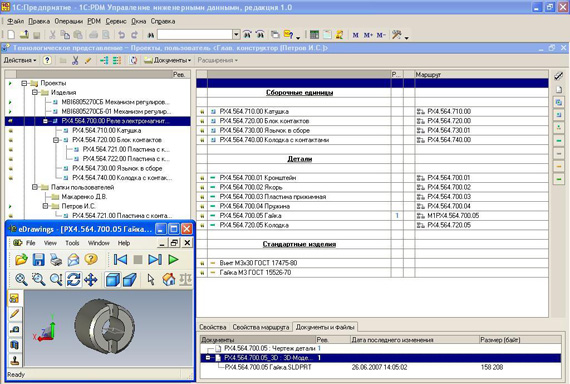This screenshot has height=384, width=570.
Task: Open eDrawings help question icon
Action: [91, 259]
